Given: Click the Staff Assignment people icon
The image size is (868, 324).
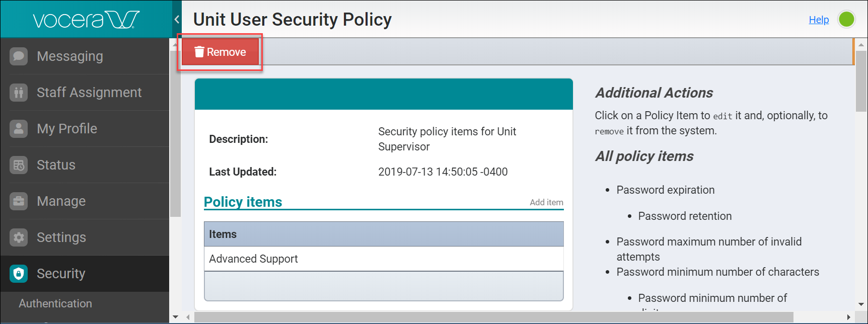Looking at the screenshot, I should point(19,93).
